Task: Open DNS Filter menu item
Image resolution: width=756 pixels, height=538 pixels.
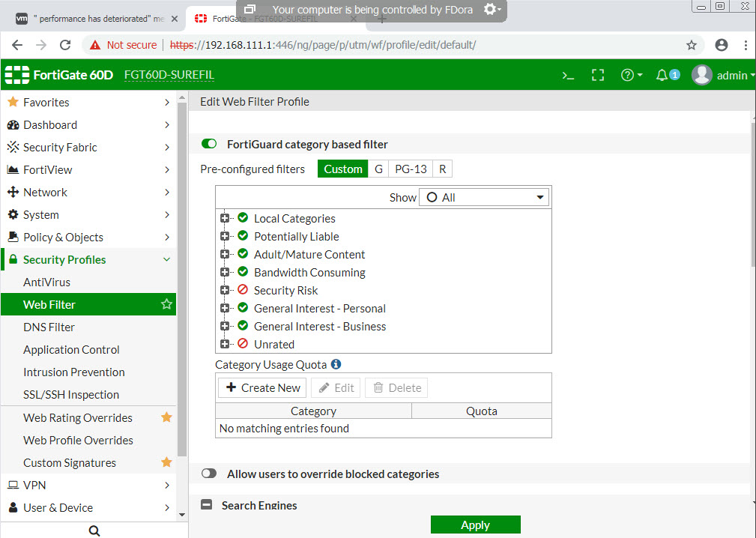Action: pos(49,327)
